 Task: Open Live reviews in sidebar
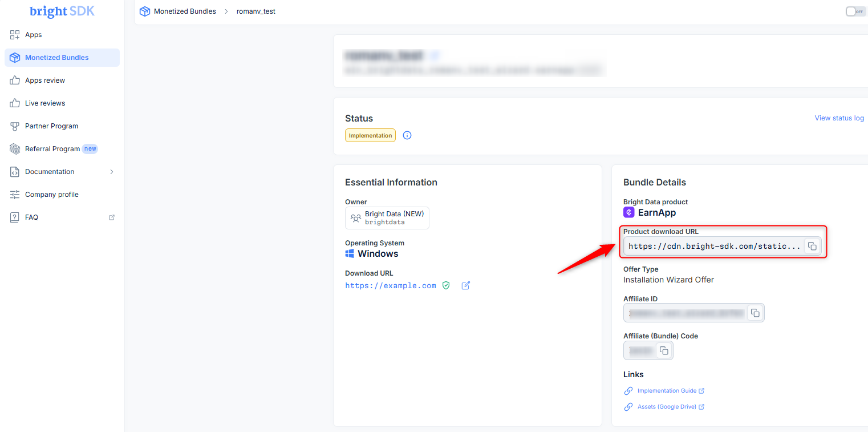point(45,103)
